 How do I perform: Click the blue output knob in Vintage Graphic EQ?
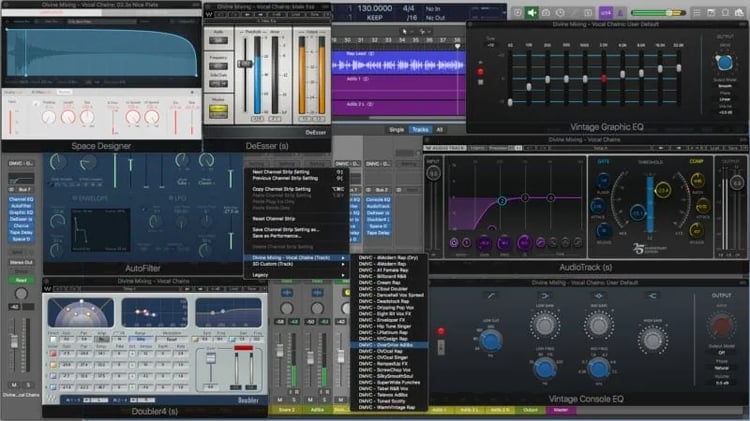724,62
